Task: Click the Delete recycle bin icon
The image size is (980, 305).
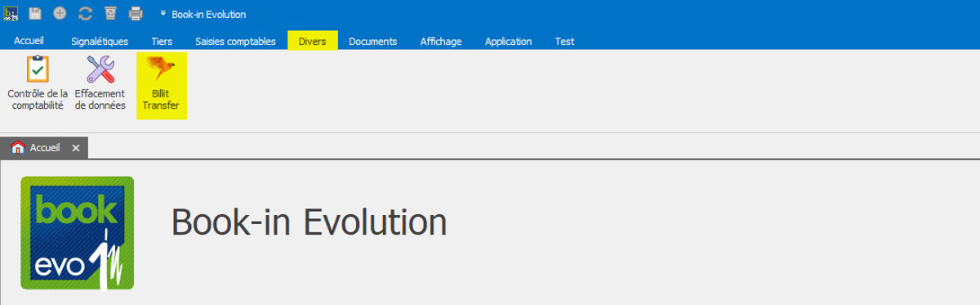Action: (x=110, y=13)
